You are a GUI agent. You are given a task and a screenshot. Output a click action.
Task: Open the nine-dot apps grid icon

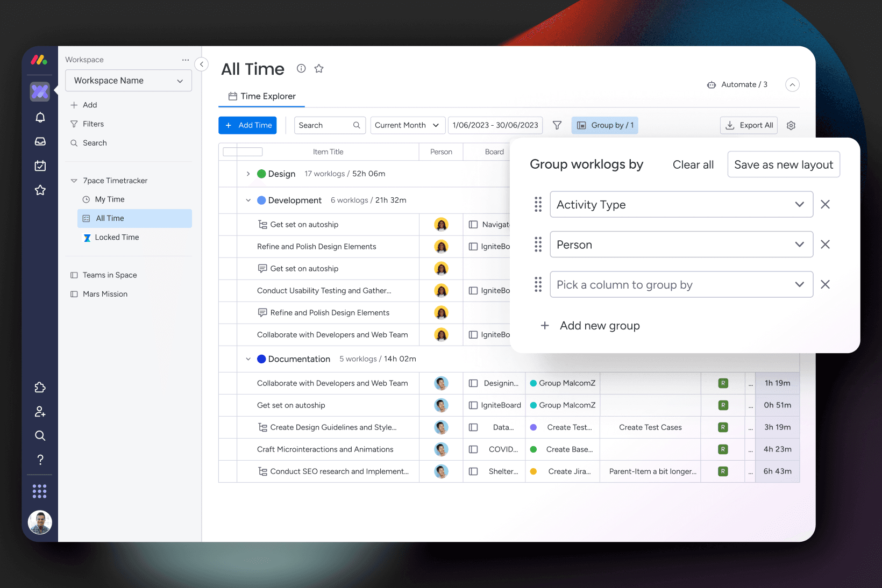tap(40, 491)
